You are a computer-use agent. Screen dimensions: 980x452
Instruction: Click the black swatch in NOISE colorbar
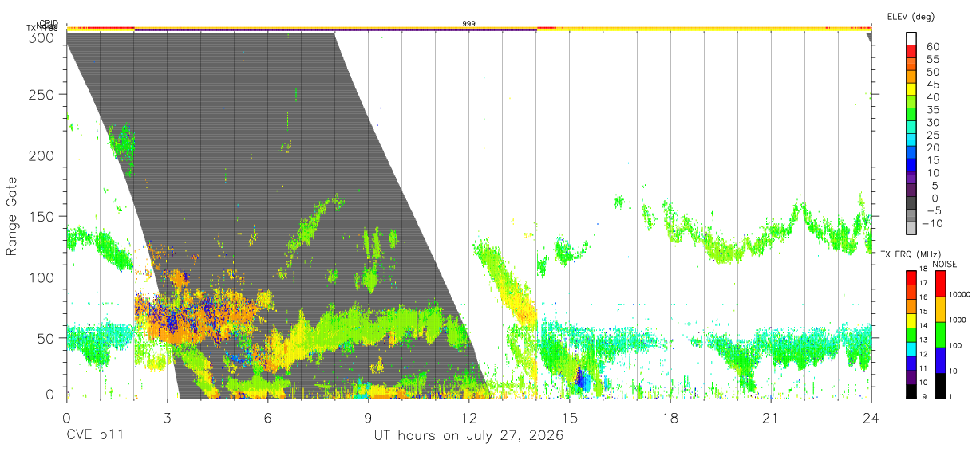(x=941, y=386)
